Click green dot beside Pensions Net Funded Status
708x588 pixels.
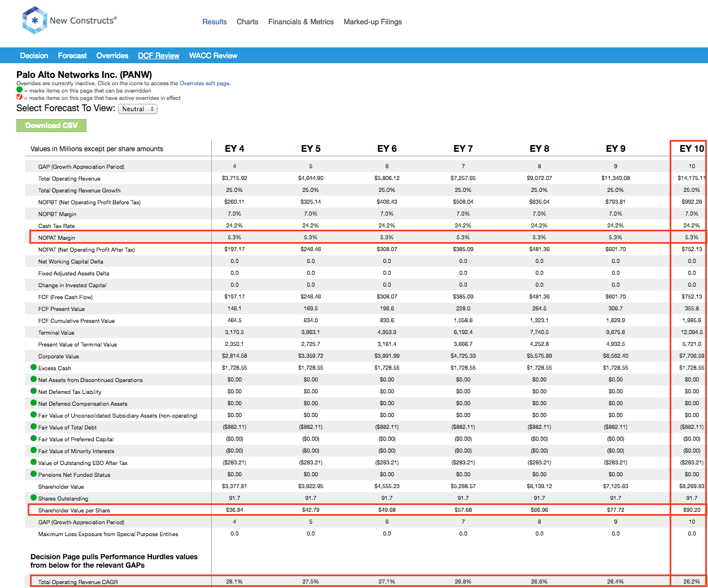[34, 474]
